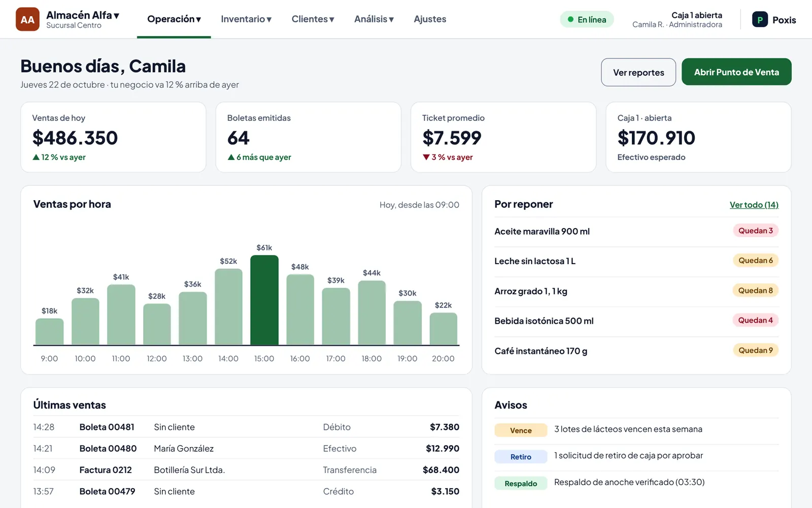The width and height of the screenshot is (812, 508).
Task: Click the Hoy, desde las 09:00 label
Action: 419,205
